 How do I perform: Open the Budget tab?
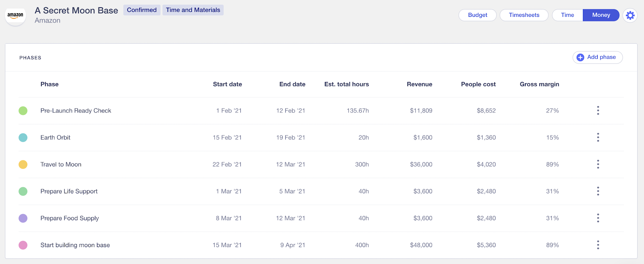(x=477, y=15)
